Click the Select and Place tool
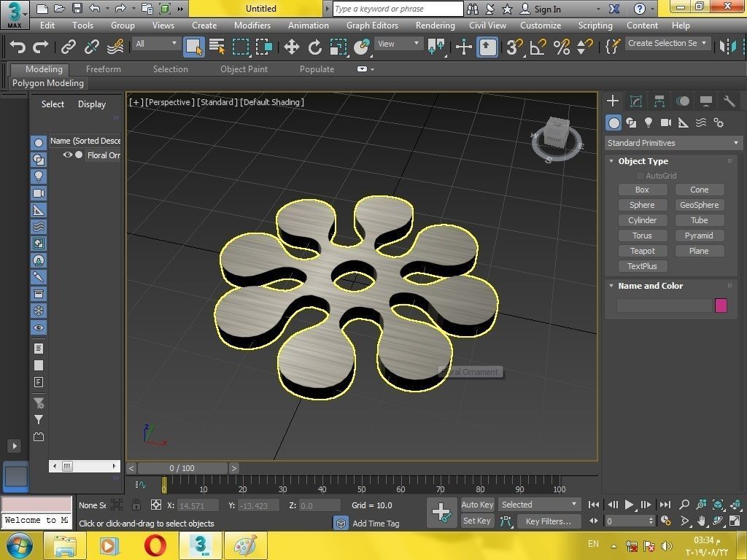The image size is (747, 560). 362,47
